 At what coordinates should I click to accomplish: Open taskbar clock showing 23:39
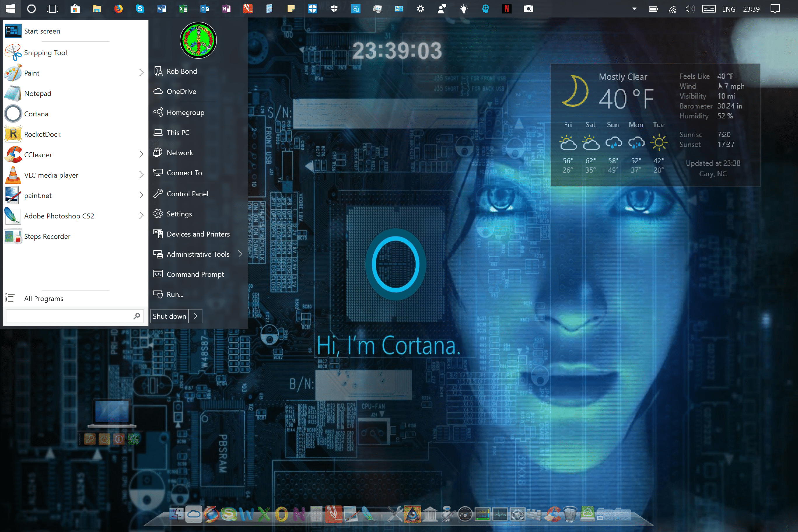pos(751,9)
